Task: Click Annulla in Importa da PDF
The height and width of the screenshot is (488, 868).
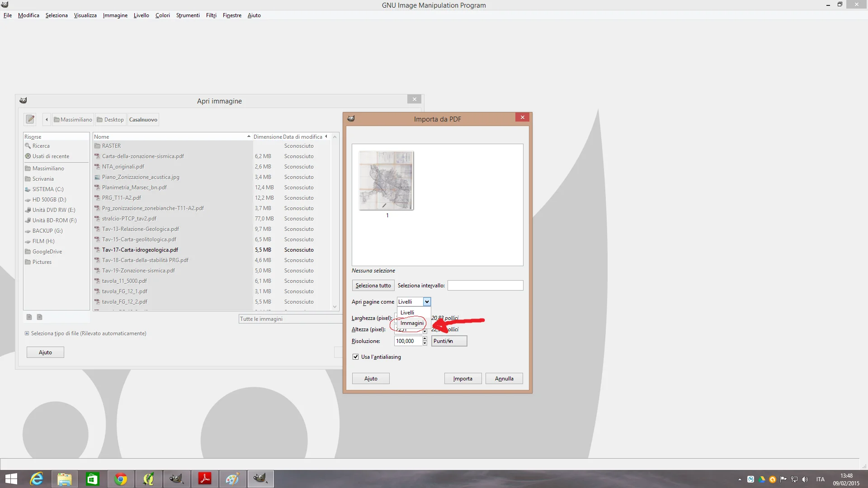Action: pos(504,379)
